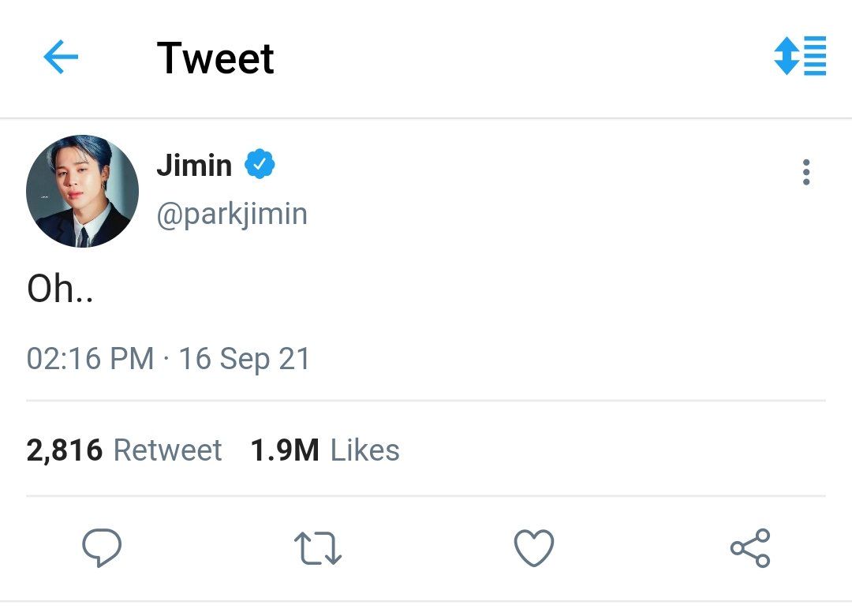Image resolution: width=852 pixels, height=616 pixels.
Task: Retweet using the arrows icon
Action: coord(318,548)
